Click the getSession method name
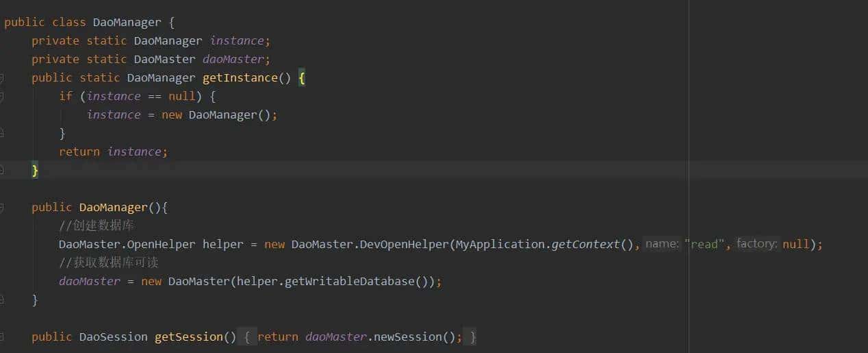 pos(189,337)
